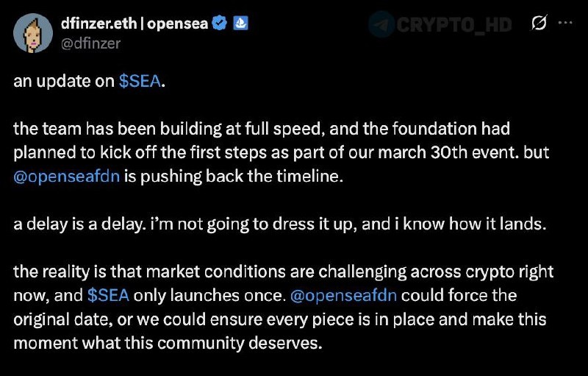The image size is (588, 376).
Task: Click the OpenSea ship affiliate badge
Action: point(240,24)
